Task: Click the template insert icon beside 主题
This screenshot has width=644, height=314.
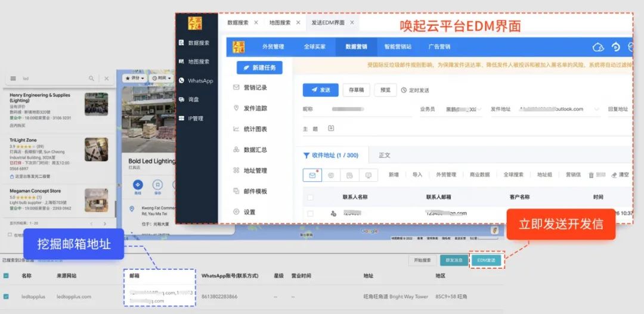Action: pos(331,129)
